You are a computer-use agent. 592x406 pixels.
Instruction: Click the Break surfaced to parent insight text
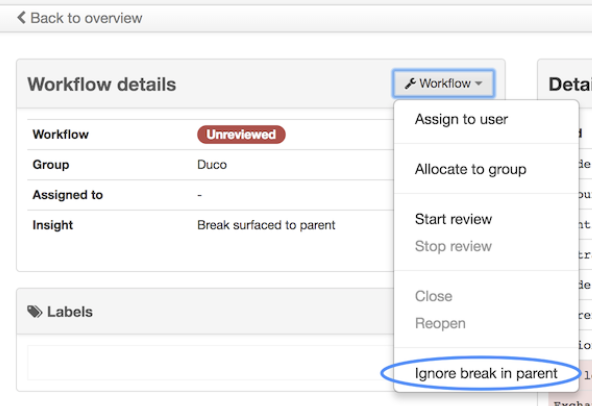pos(266,225)
